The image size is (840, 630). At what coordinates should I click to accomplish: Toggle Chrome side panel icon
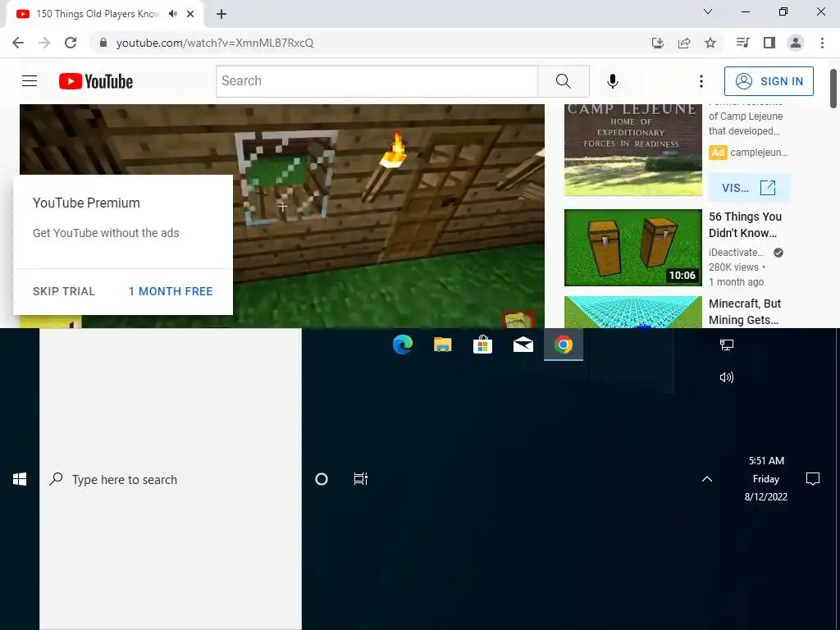[769, 43]
